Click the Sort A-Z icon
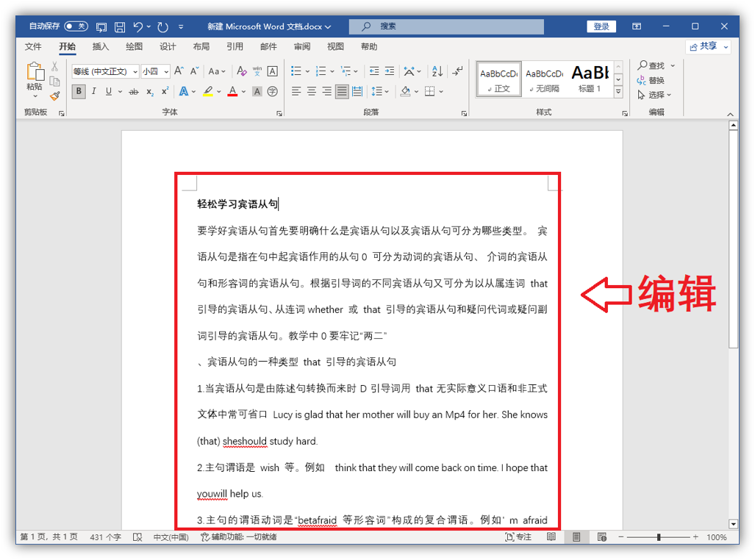755x560 pixels. pyautogui.click(x=437, y=71)
